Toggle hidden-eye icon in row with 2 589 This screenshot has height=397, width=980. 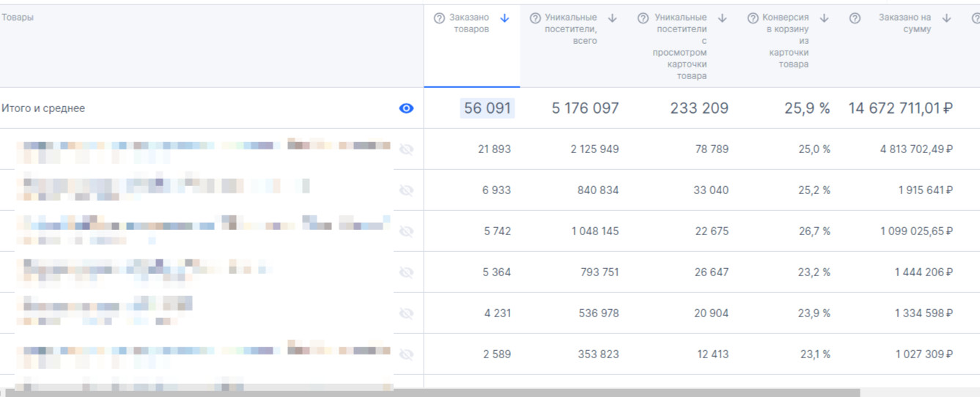[x=406, y=355]
